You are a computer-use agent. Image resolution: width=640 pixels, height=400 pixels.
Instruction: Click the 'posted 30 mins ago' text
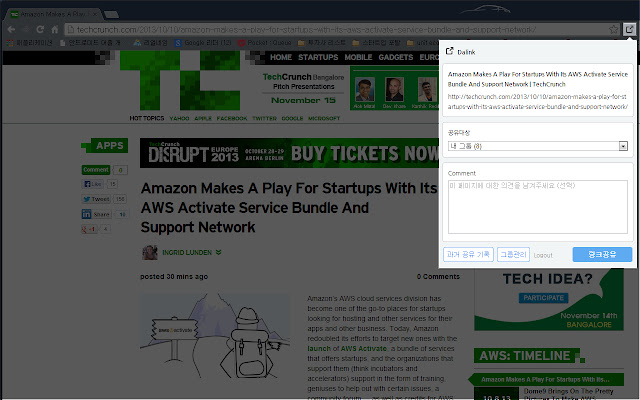click(x=174, y=276)
